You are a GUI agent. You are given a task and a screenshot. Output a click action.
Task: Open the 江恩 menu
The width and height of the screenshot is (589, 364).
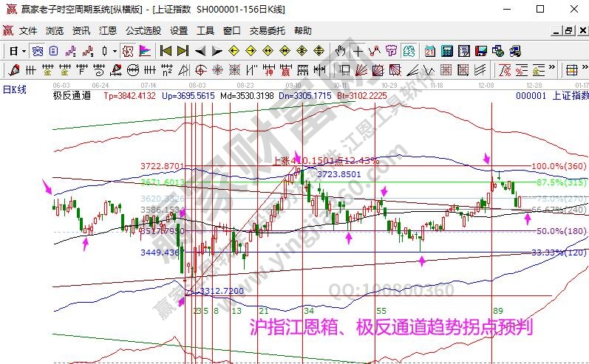[x=108, y=30]
